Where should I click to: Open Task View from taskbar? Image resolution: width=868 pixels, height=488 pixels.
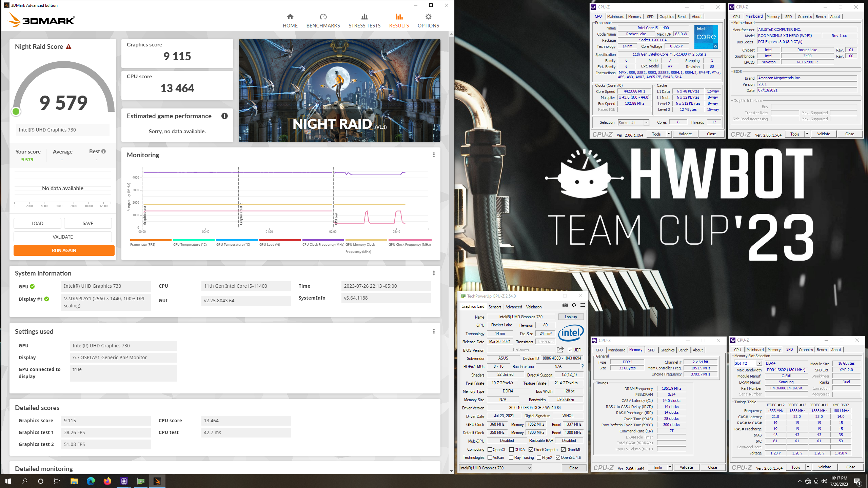coord(57,481)
